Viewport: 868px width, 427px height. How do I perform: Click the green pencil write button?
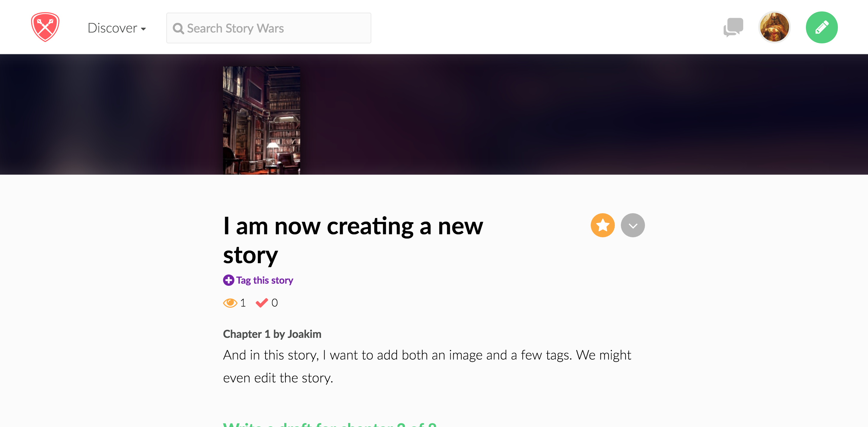click(822, 27)
